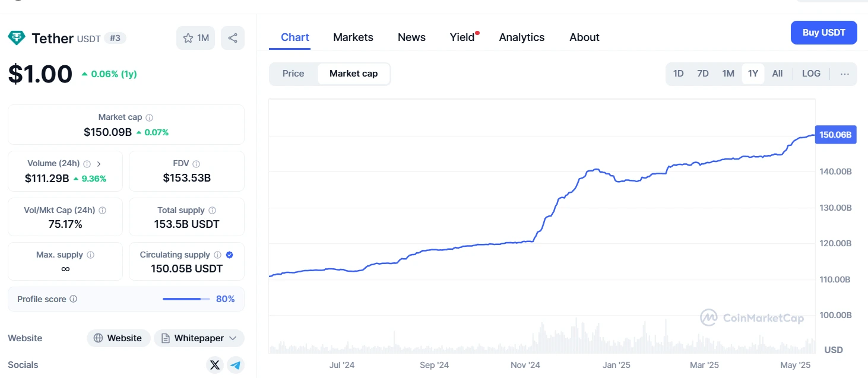
Task: Set chart range to 1D
Action: tap(679, 74)
